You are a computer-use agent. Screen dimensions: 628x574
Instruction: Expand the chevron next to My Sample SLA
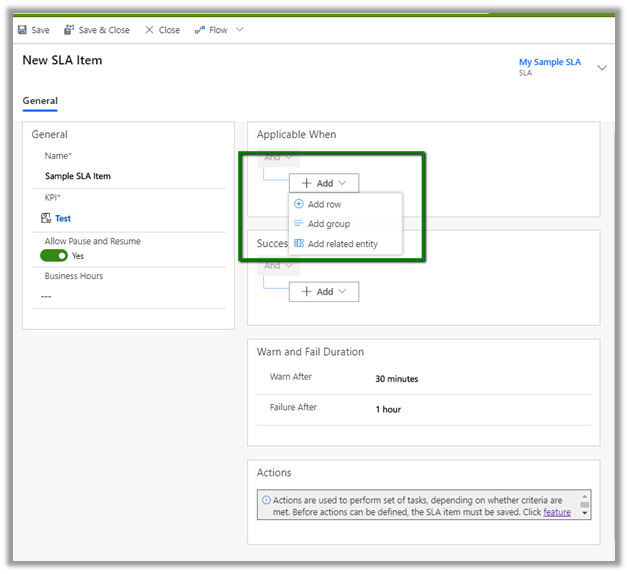[601, 68]
